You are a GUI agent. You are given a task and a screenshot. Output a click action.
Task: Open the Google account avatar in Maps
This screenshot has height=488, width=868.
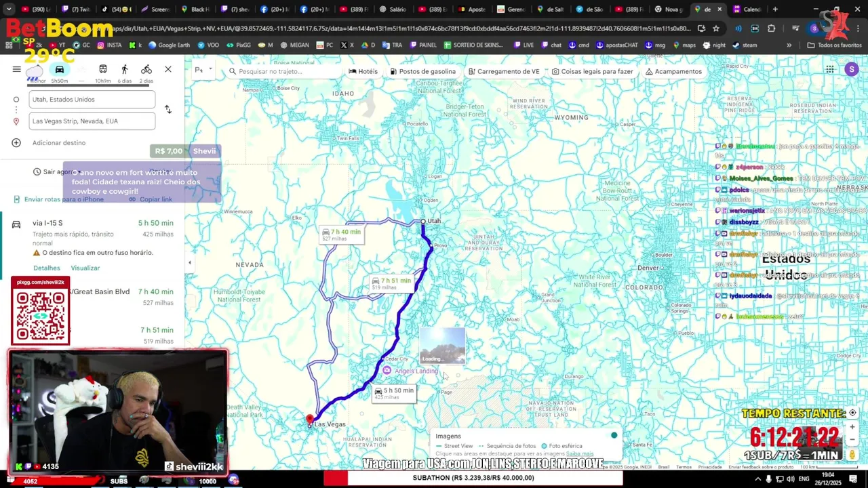[x=852, y=69]
